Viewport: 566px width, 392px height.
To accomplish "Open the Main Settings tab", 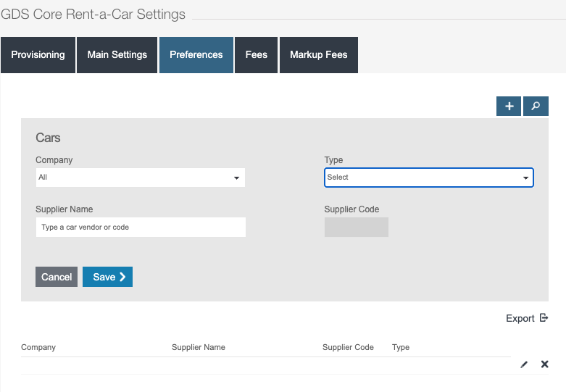I will point(117,55).
